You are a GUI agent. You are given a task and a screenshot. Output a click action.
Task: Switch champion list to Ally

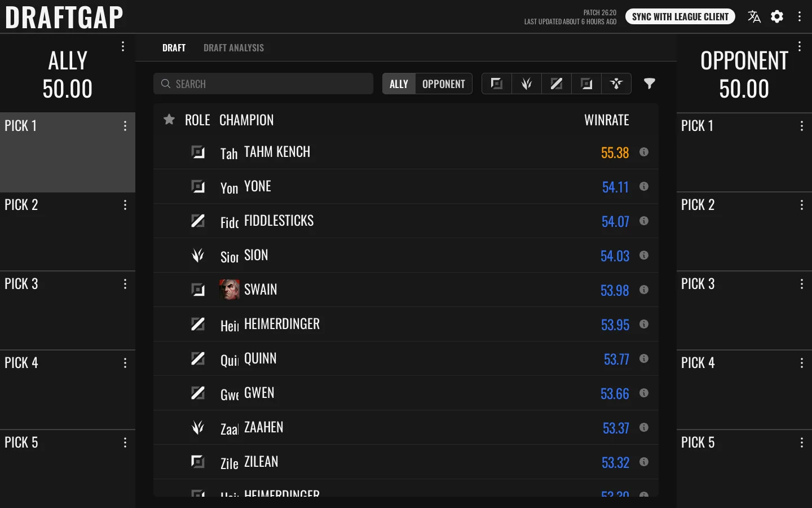pos(399,84)
